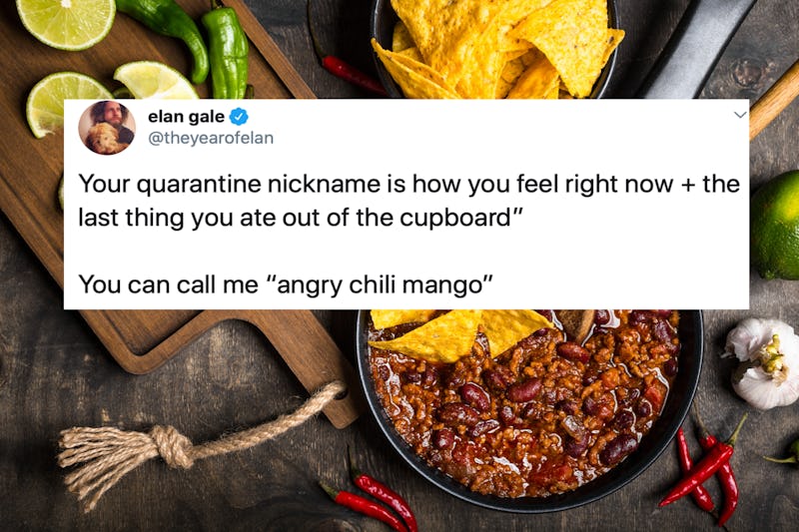Click the green peppers on cutting board
799x532 pixels.
[x=200, y=46]
